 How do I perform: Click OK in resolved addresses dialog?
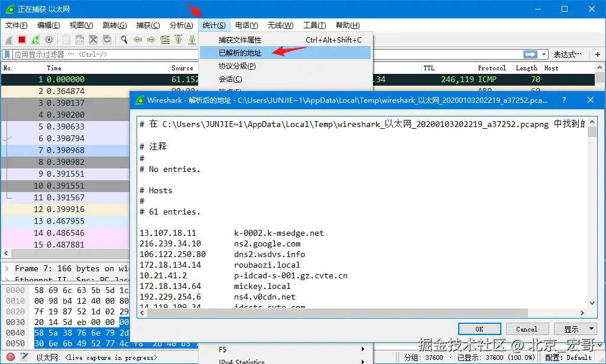(x=479, y=329)
